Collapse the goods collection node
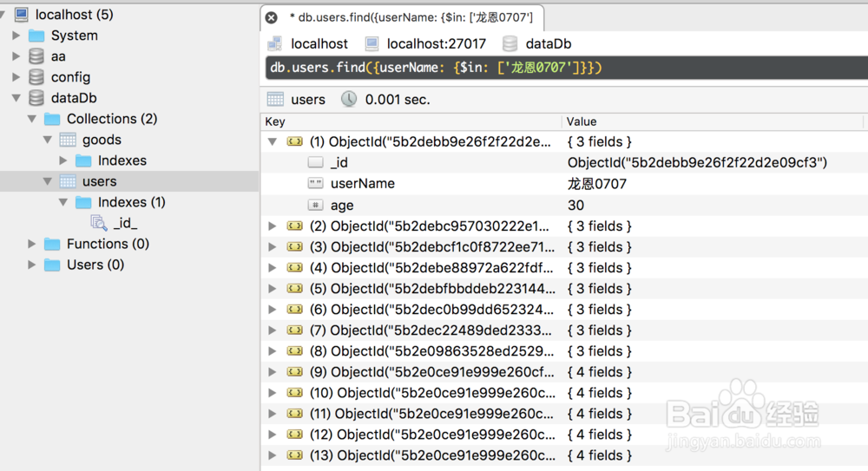868x471 pixels. pyautogui.click(x=48, y=140)
